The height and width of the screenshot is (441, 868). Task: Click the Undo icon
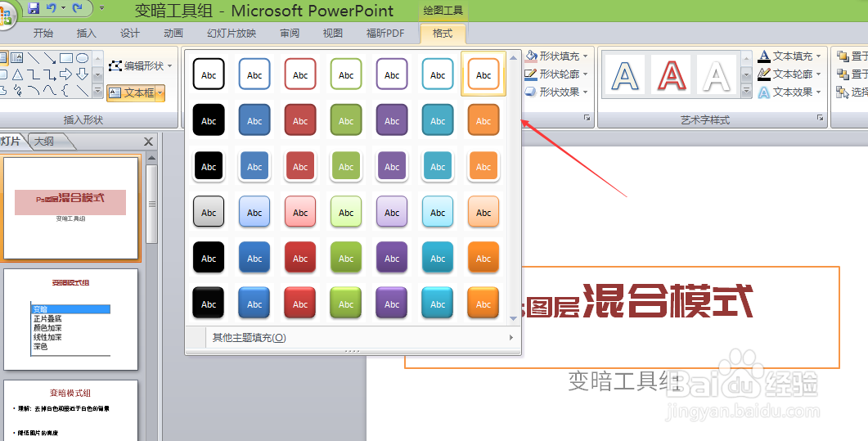coord(52,8)
